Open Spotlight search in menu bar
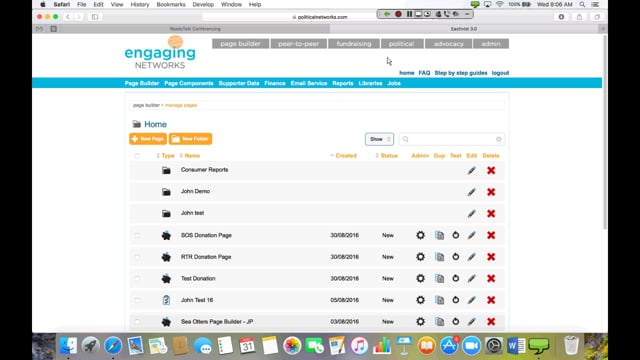Image resolution: width=640 pixels, height=360 pixels. pos(582,4)
